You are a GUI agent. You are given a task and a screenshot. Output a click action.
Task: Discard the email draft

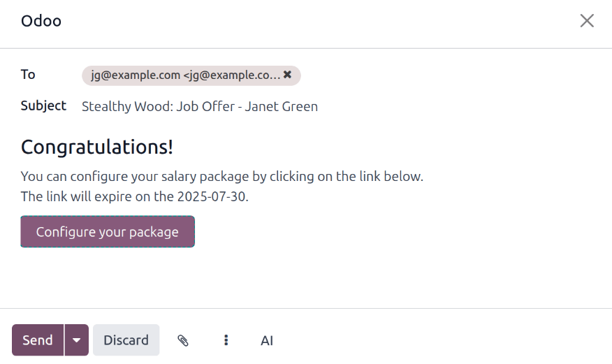[x=126, y=340]
